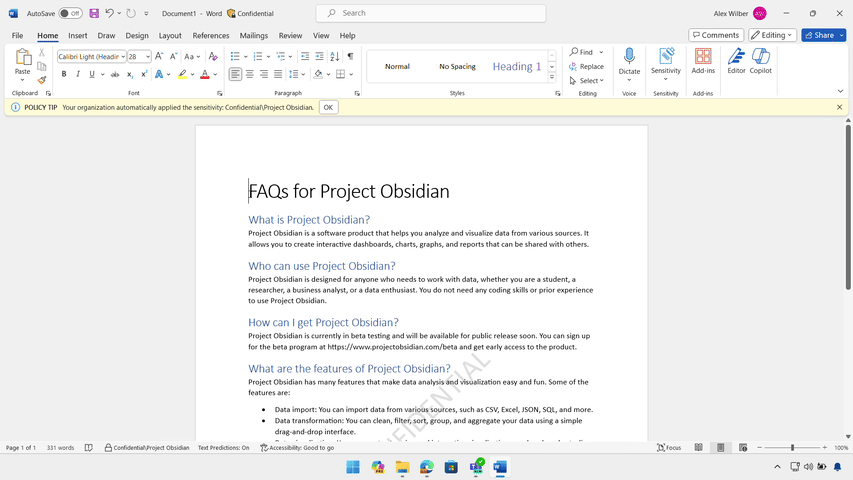Open the Editor pane icon
The image size is (853, 480).
click(x=737, y=56)
